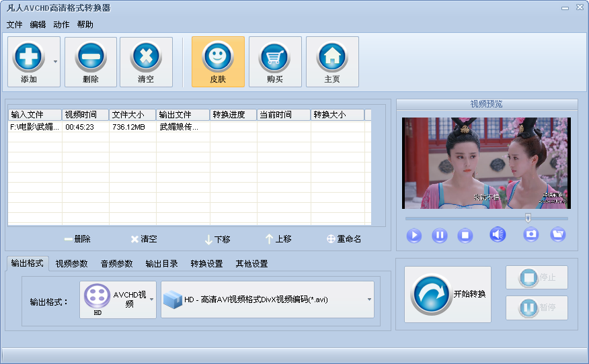The image size is (589, 364).
Task: Sort by 视频时间 column header
Action: pos(85,115)
